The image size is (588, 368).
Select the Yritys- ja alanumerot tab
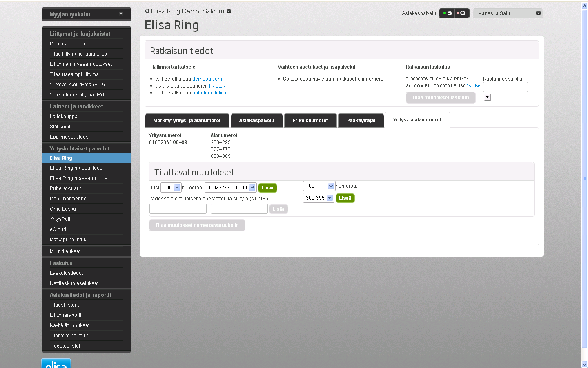[417, 120]
